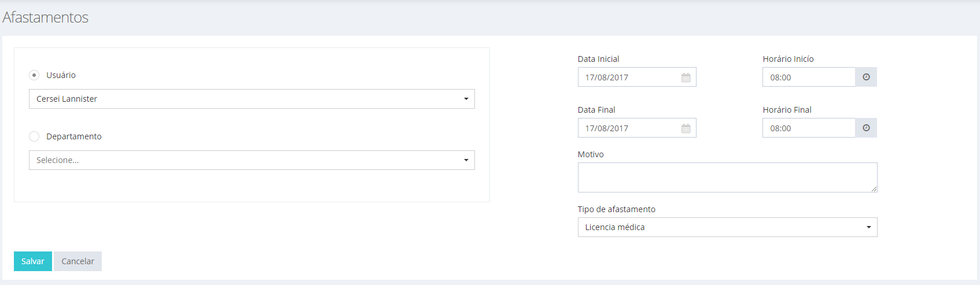Select the Usuário radio button

[34, 75]
